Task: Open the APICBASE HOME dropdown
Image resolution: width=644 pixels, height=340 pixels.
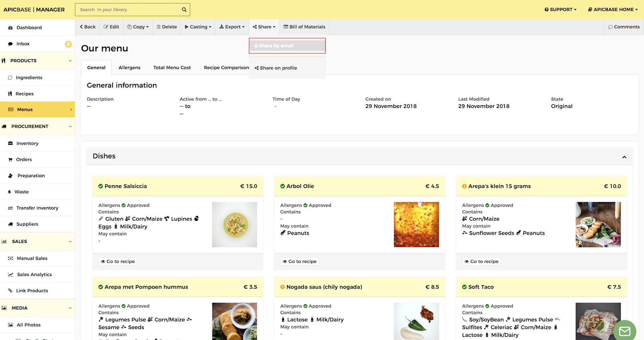Action: (x=613, y=10)
